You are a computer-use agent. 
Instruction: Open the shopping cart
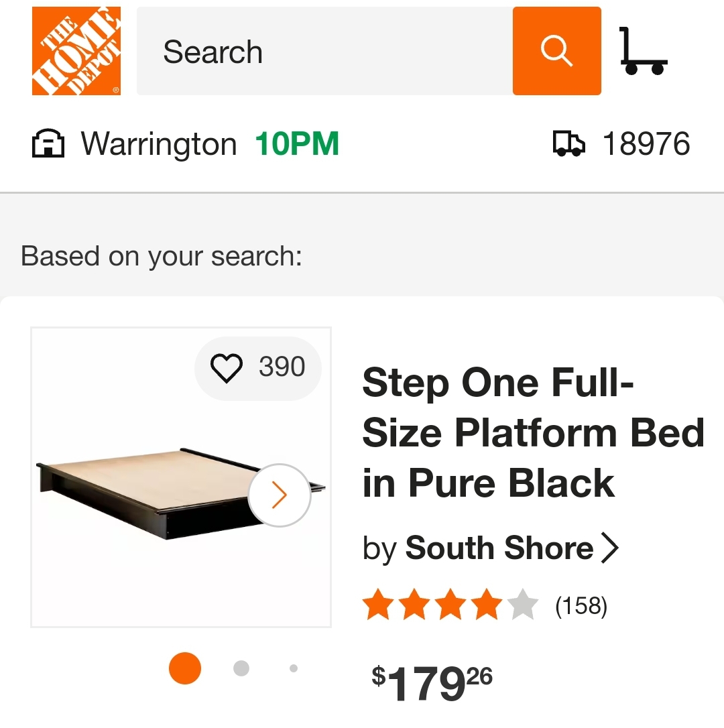pos(642,52)
